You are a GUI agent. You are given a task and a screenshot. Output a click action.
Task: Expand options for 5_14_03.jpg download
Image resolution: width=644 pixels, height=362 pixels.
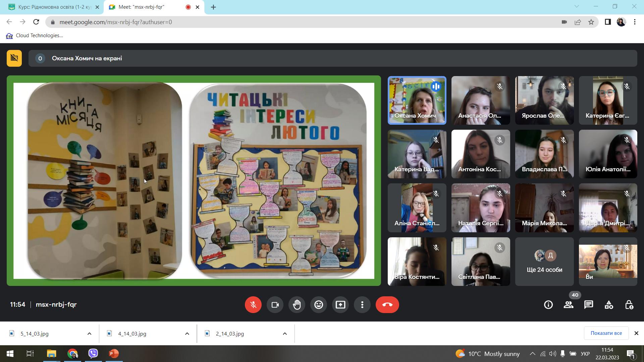89,334
